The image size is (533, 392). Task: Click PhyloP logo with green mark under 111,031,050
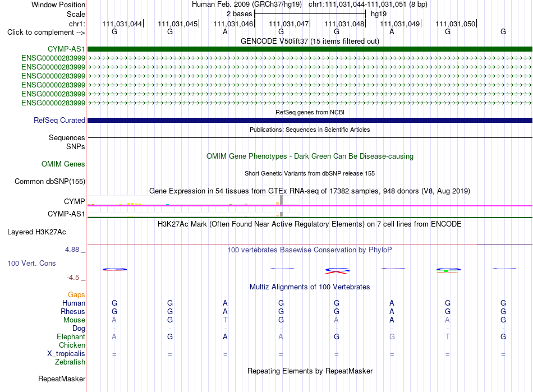(448, 270)
